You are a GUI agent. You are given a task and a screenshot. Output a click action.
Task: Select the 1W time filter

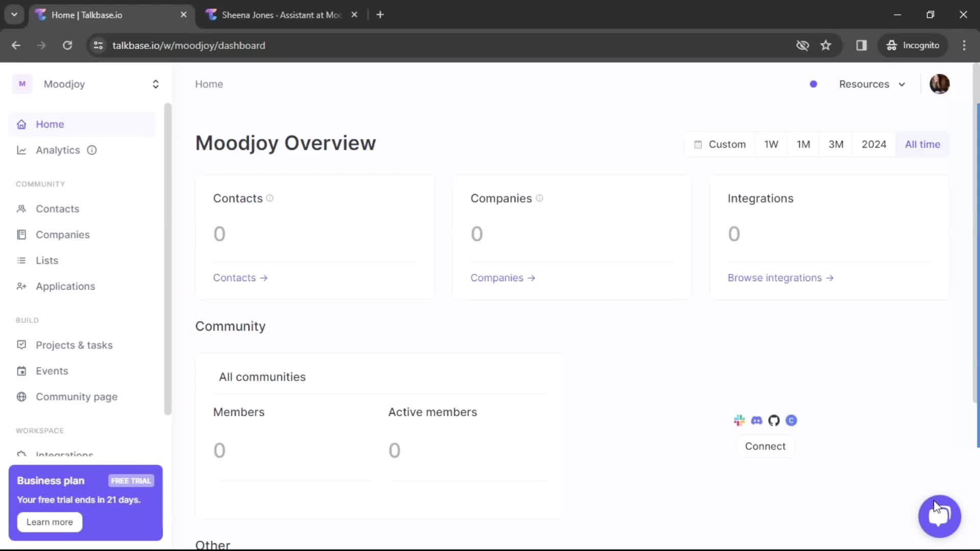pos(771,144)
